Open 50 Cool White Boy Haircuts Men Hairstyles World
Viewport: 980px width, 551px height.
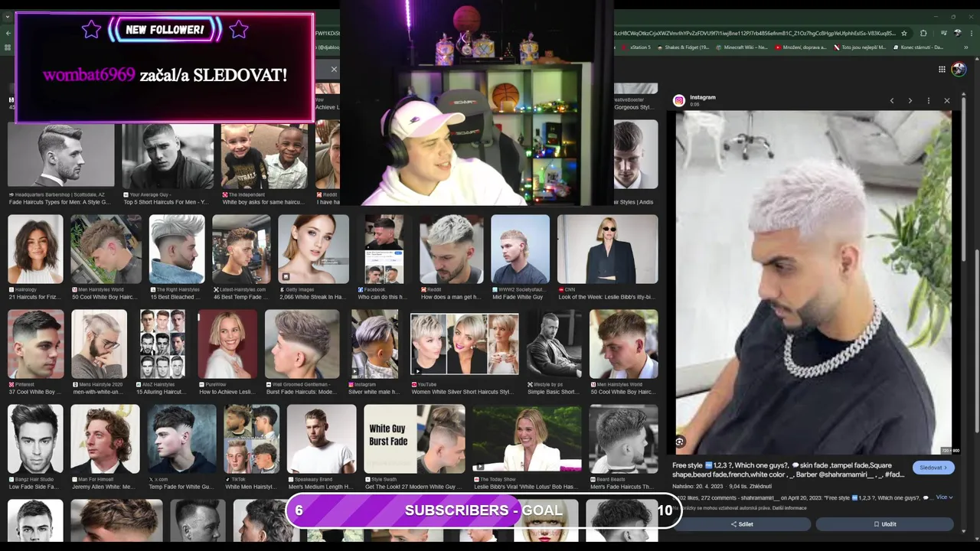106,249
